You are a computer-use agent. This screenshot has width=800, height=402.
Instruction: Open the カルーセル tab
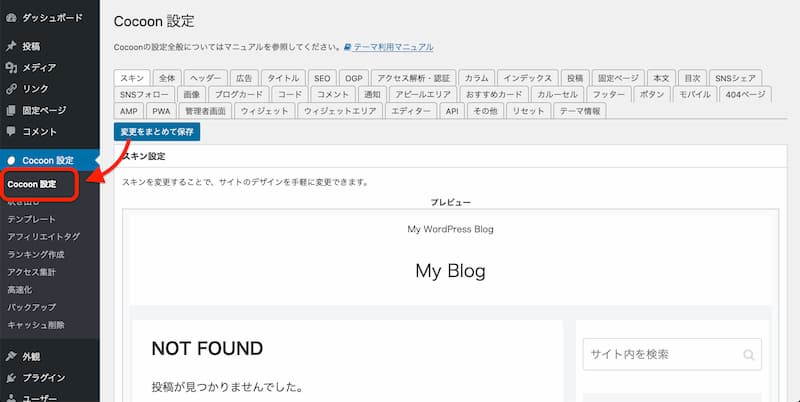(557, 94)
